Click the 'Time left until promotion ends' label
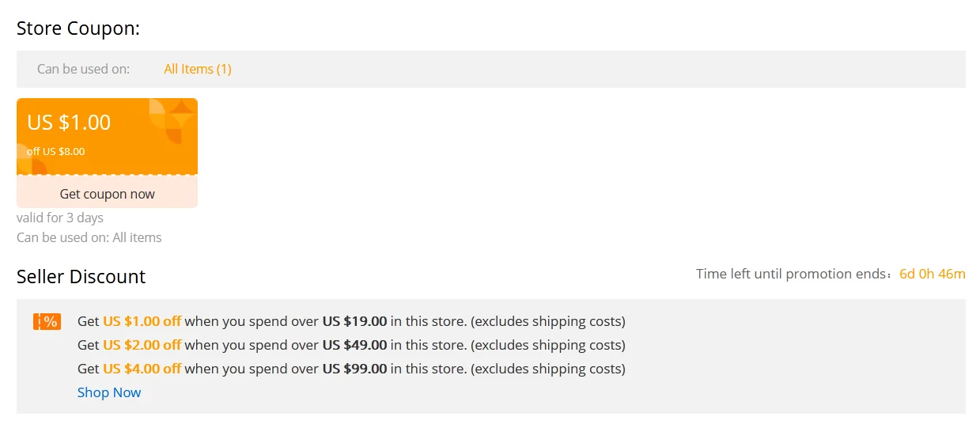Image resolution: width=980 pixels, height=428 pixels. pos(793,275)
